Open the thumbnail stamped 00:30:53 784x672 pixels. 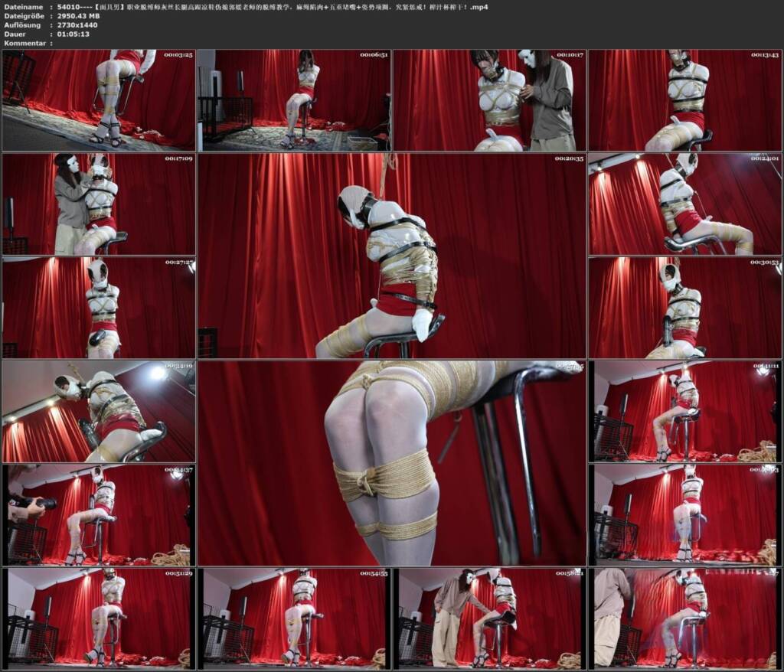pyautogui.click(x=685, y=308)
